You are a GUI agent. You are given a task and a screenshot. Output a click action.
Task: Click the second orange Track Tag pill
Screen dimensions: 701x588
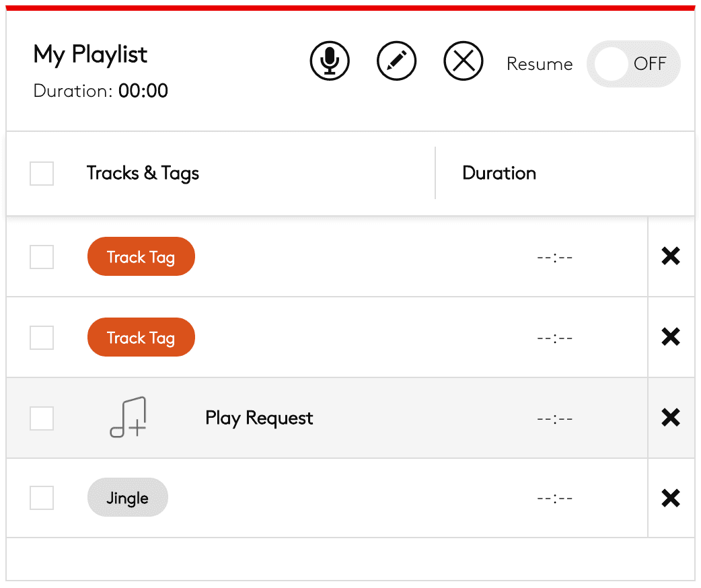(x=141, y=338)
